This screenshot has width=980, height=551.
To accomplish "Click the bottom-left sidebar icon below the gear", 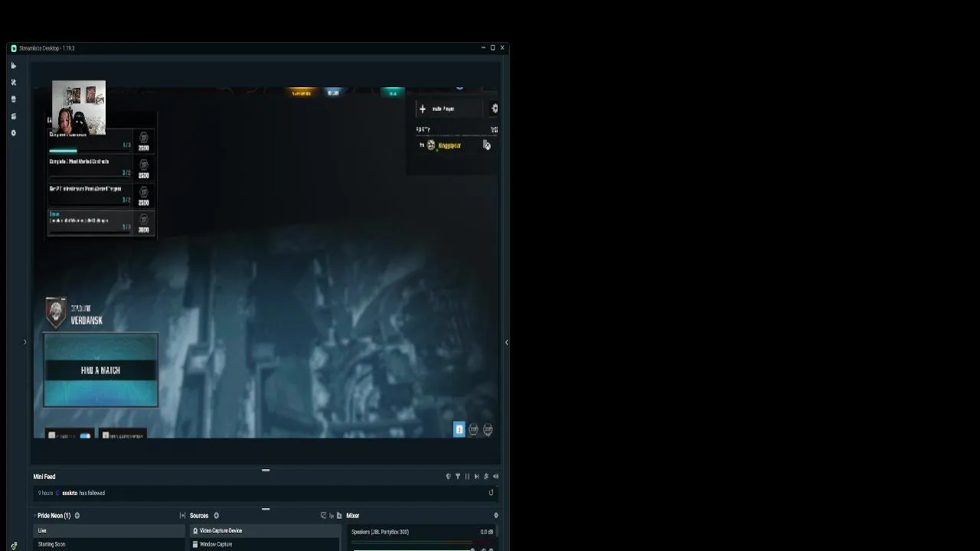I will (x=13, y=546).
